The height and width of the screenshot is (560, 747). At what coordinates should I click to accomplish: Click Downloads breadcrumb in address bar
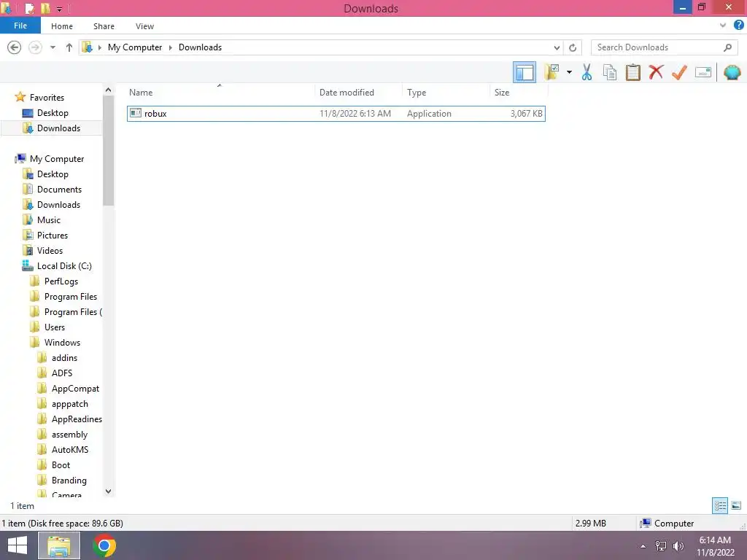pos(200,47)
